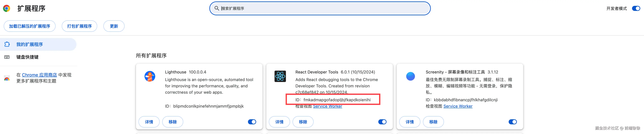Disable the React Developer Tools toggle
644x134 pixels.
pyautogui.click(x=382, y=122)
